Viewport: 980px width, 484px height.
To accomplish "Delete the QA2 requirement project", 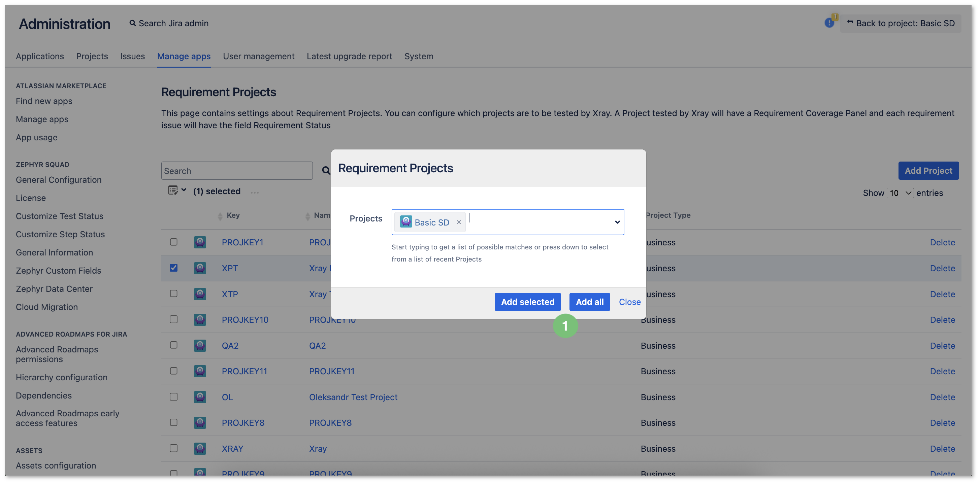I will [942, 346].
